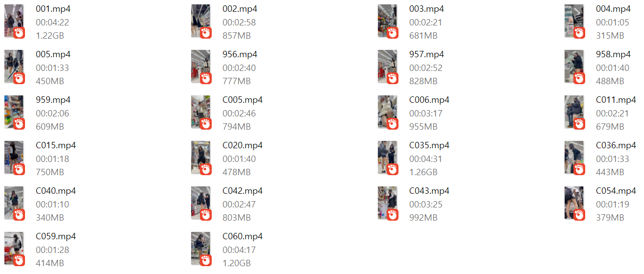Select the C060.mp4 thumbnail

pyautogui.click(x=200, y=249)
